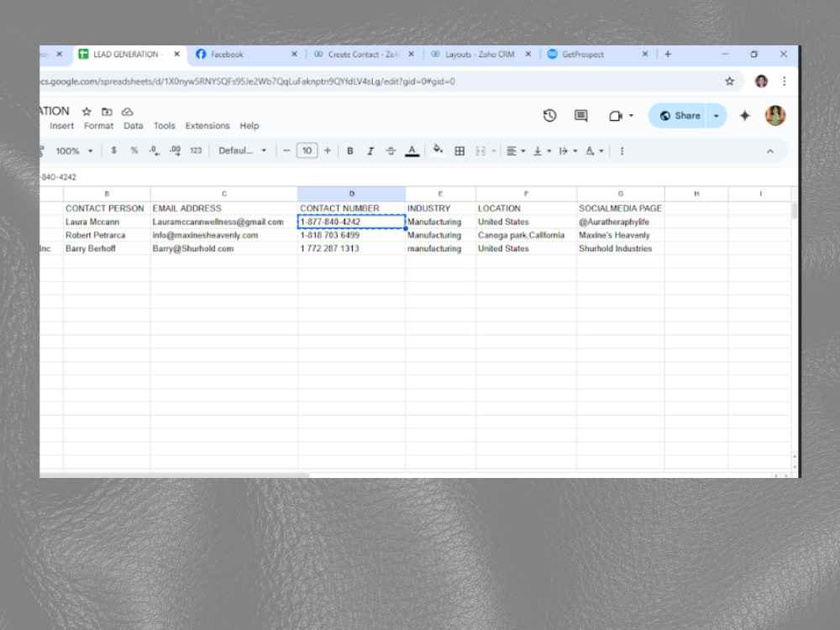Open the Tools menu
Viewport: 840px width, 630px height.
pyautogui.click(x=164, y=125)
